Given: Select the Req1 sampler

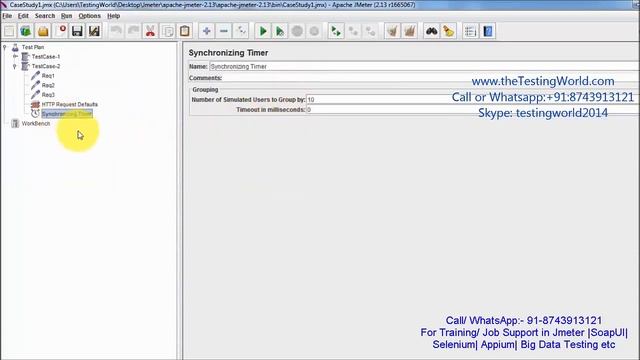Looking at the screenshot, I should click(x=48, y=76).
